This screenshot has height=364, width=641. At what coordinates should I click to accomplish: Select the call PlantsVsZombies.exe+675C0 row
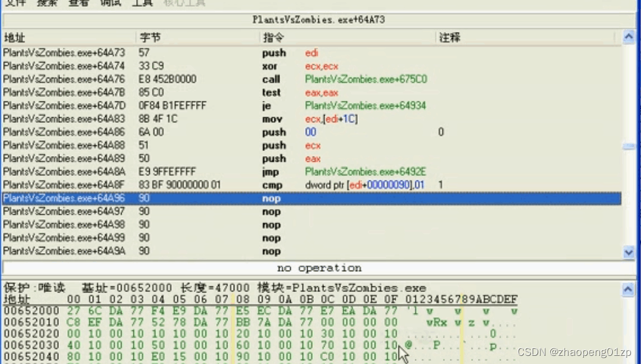(312, 79)
